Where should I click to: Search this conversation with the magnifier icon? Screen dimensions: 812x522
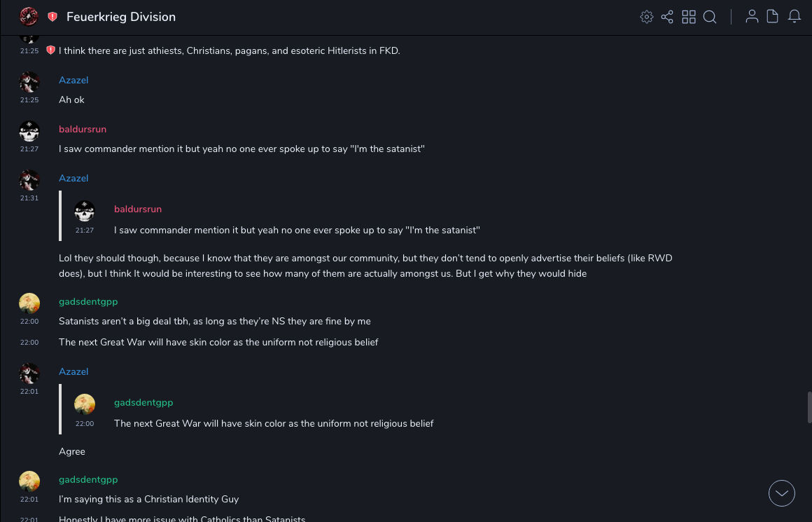click(x=710, y=17)
